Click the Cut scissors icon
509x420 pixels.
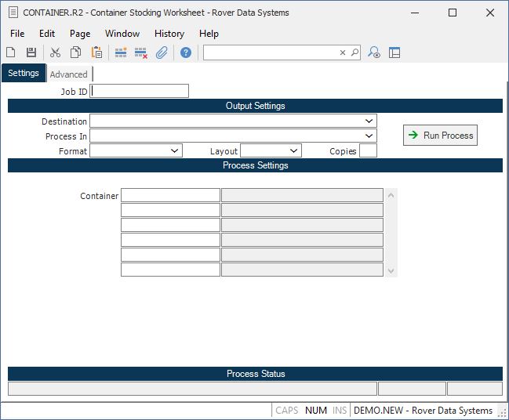55,52
